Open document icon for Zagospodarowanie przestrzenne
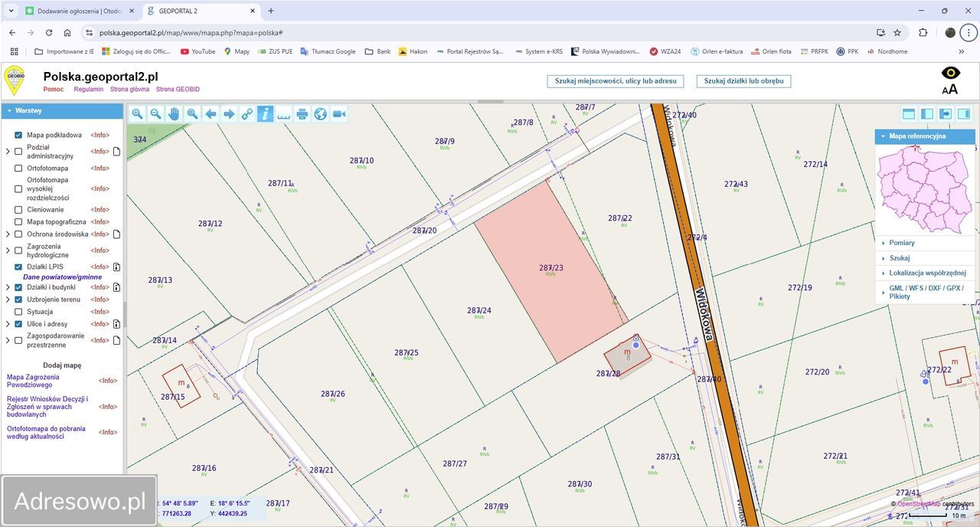Viewport: 980px width, 527px height. 117,341
